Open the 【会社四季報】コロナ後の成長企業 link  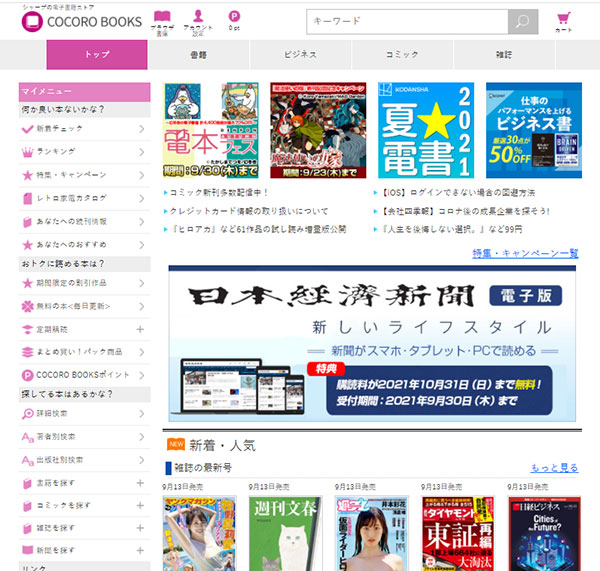pos(465,211)
